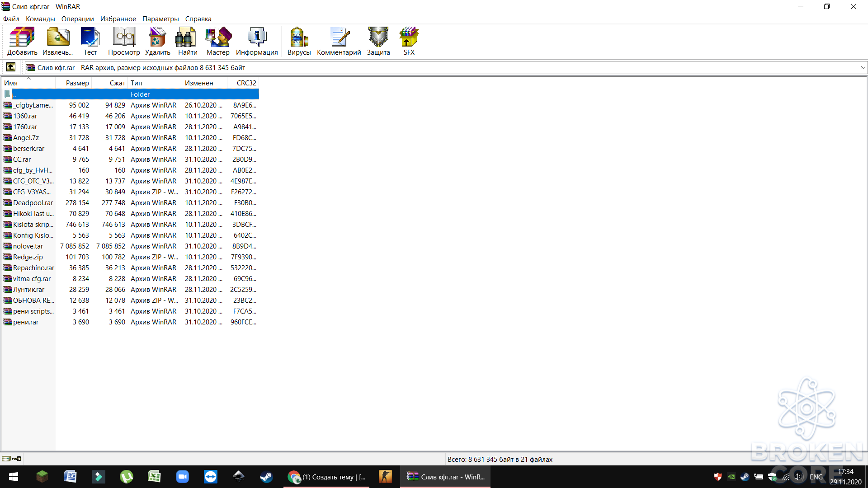
Task: Click the Удалить (Delete) toolbar icon
Action: coord(157,41)
